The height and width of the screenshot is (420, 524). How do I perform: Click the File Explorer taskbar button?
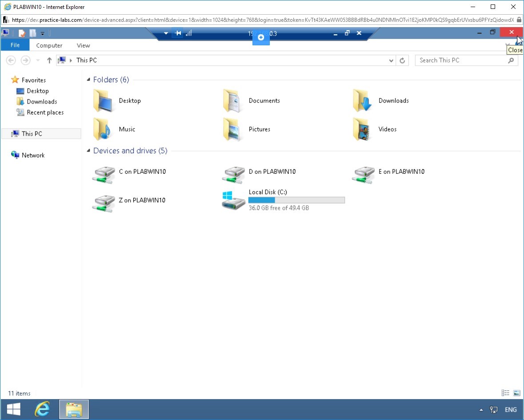[74, 409]
